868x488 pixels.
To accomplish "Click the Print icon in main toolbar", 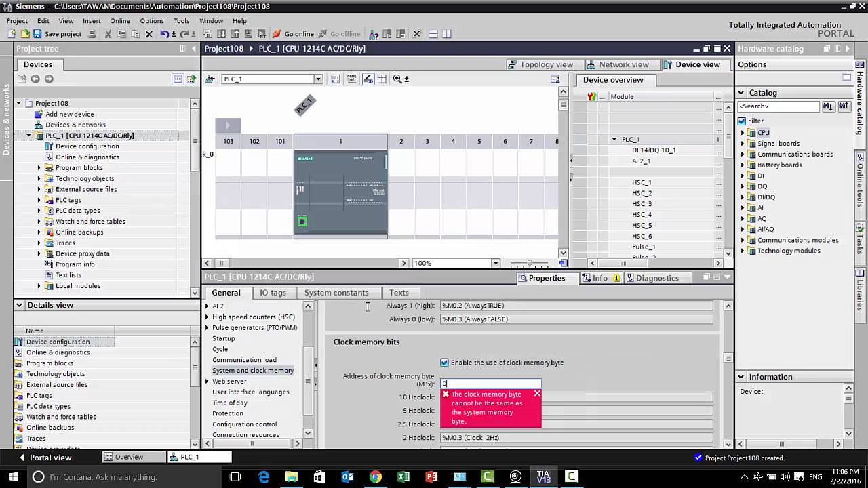I will point(92,34).
